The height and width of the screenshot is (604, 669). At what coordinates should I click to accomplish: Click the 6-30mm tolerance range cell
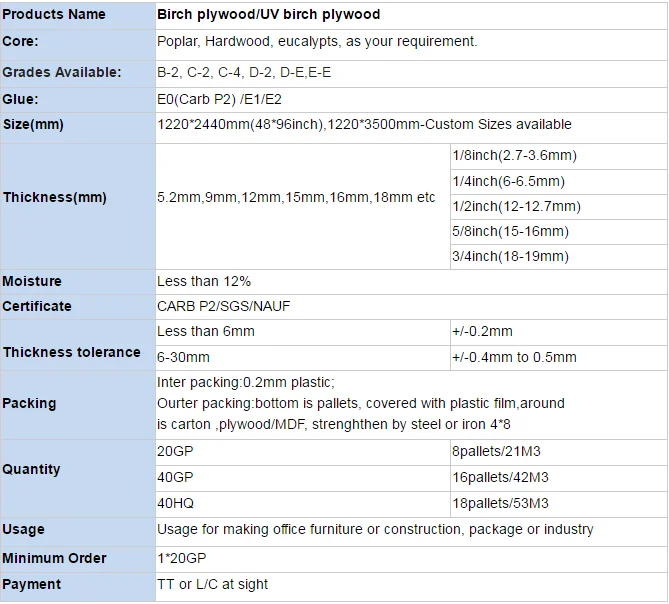tap(184, 357)
